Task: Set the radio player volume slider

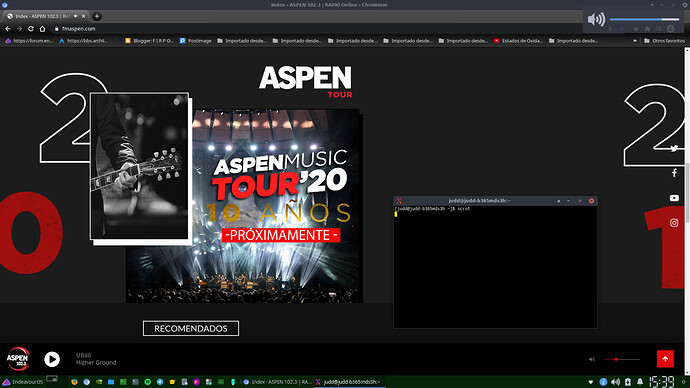Action: pyautogui.click(x=622, y=359)
